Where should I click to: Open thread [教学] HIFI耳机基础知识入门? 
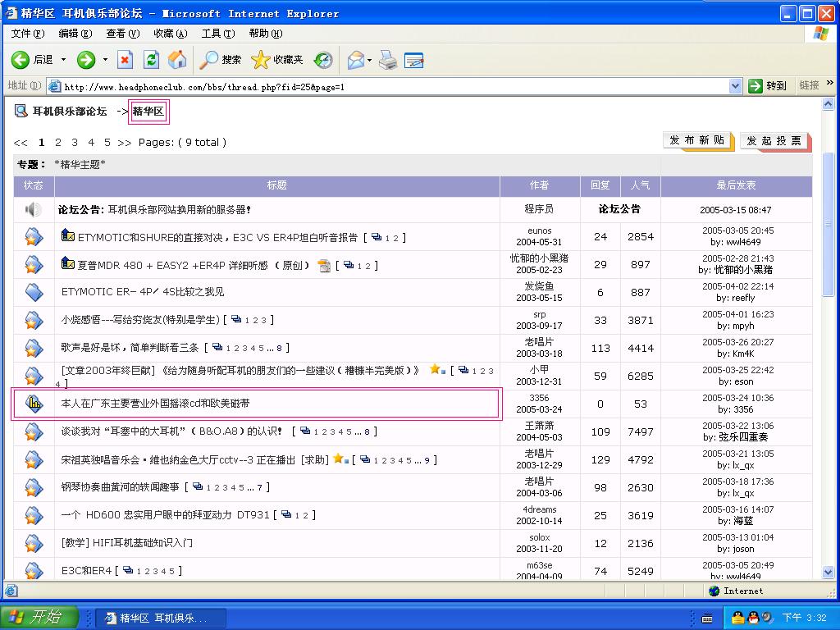pyautogui.click(x=127, y=543)
